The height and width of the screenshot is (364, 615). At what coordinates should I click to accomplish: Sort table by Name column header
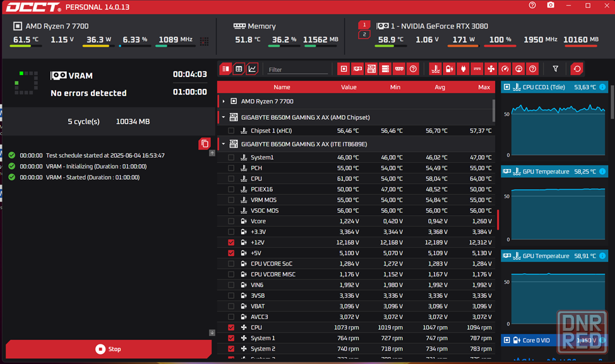(x=282, y=87)
